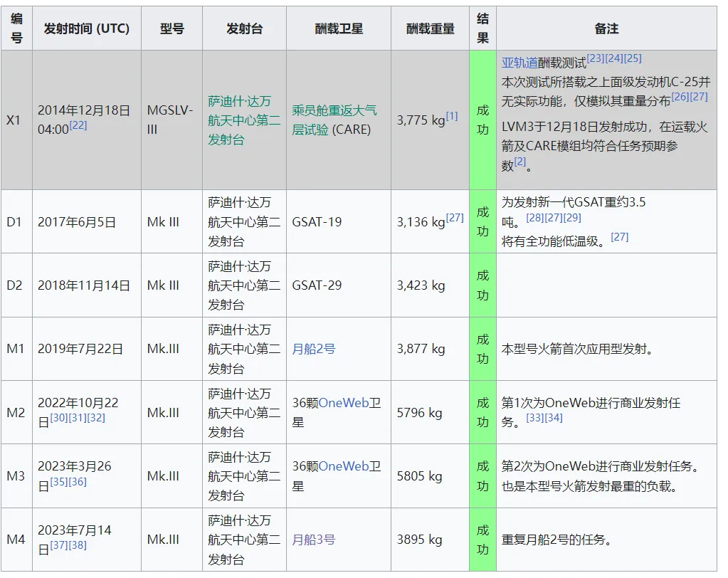This screenshot has height=578, width=728.
Task: Select the Mk III model cell in D1 row
Action: (172, 221)
